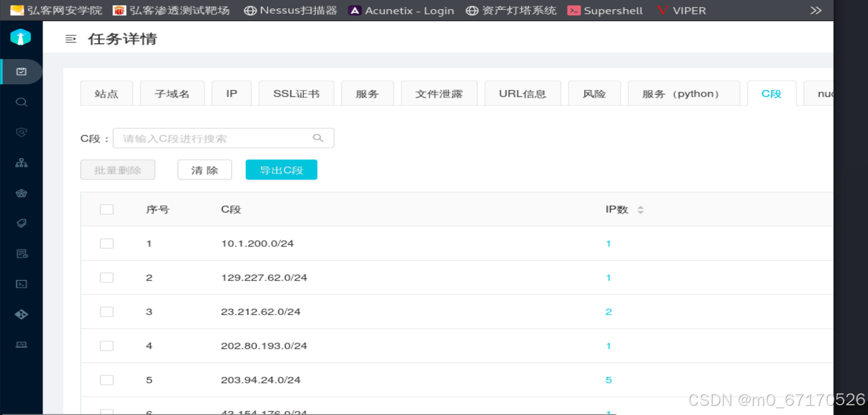Switch to the SSL证书 tab

[x=297, y=93]
